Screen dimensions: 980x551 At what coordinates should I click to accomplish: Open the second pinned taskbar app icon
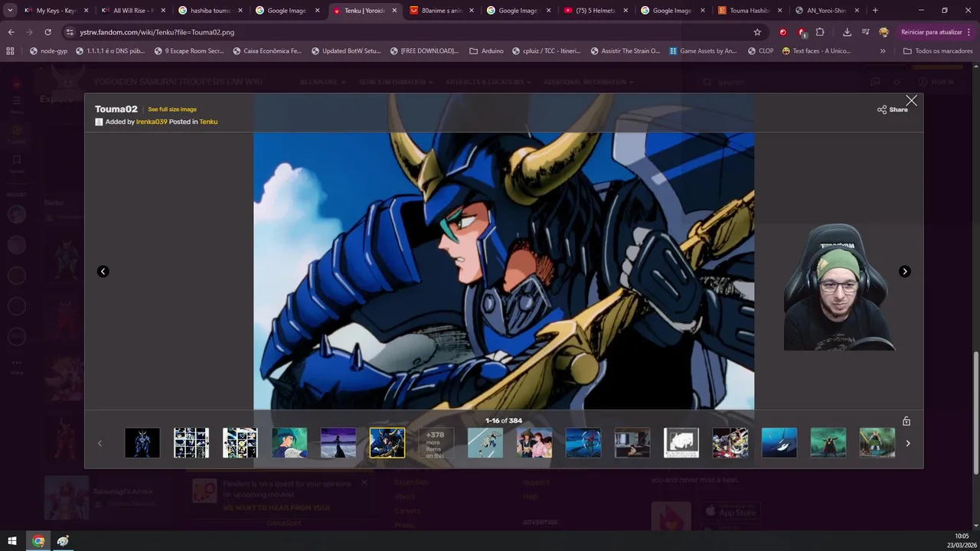(x=63, y=541)
